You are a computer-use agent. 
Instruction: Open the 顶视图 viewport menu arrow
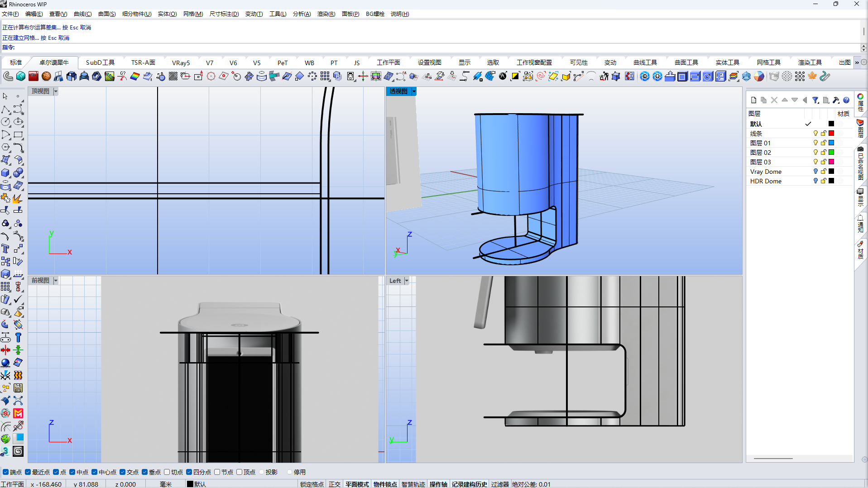[56, 91]
